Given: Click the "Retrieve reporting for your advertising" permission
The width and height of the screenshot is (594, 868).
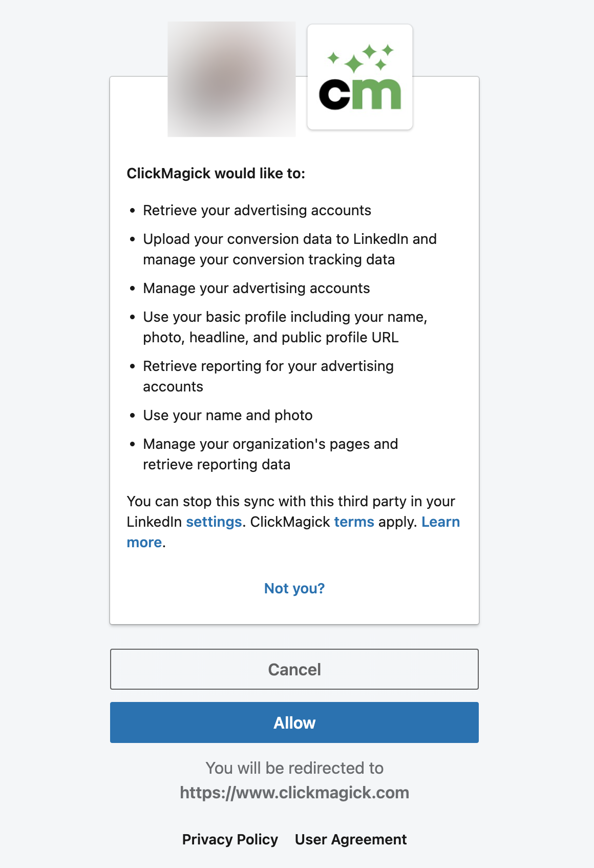Looking at the screenshot, I should [x=268, y=376].
